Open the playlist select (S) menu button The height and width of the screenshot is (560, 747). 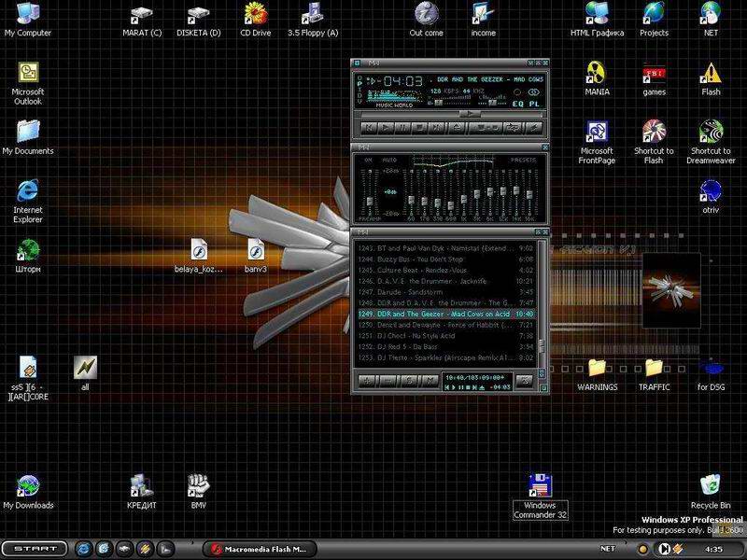(x=409, y=381)
